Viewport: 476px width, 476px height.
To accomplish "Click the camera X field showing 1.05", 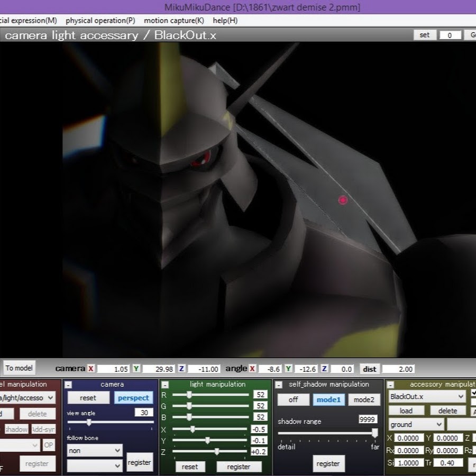I will click(x=113, y=369).
